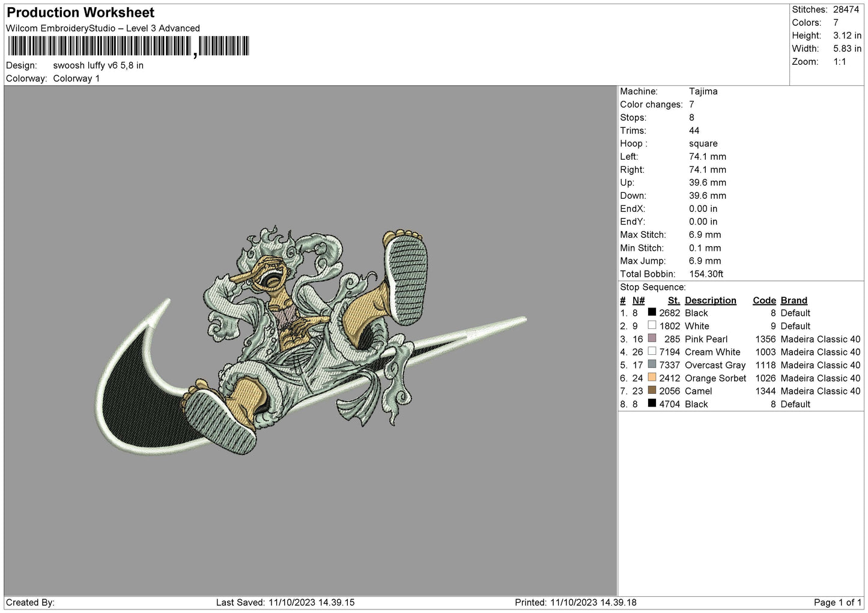
Task: Click the Total Bobbin value 154.30ft
Action: (x=706, y=274)
